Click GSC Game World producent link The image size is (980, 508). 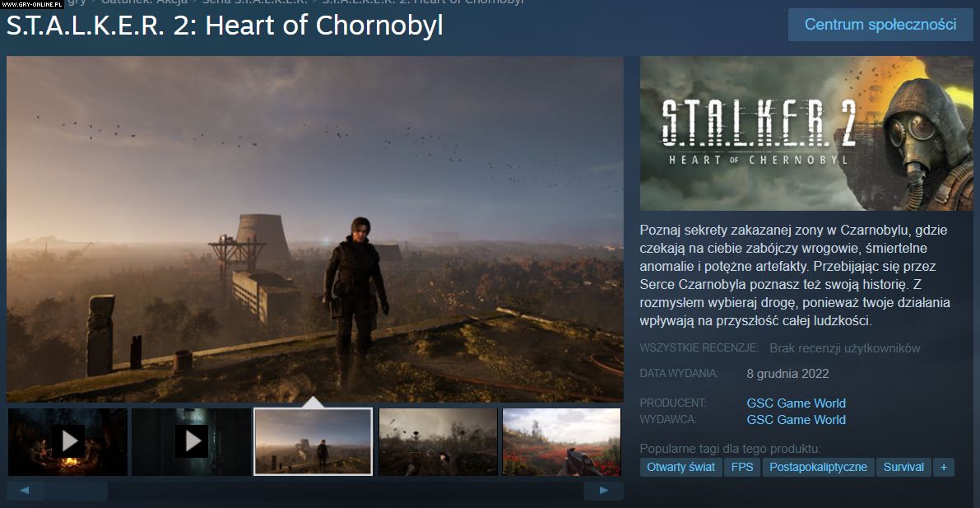(796, 403)
